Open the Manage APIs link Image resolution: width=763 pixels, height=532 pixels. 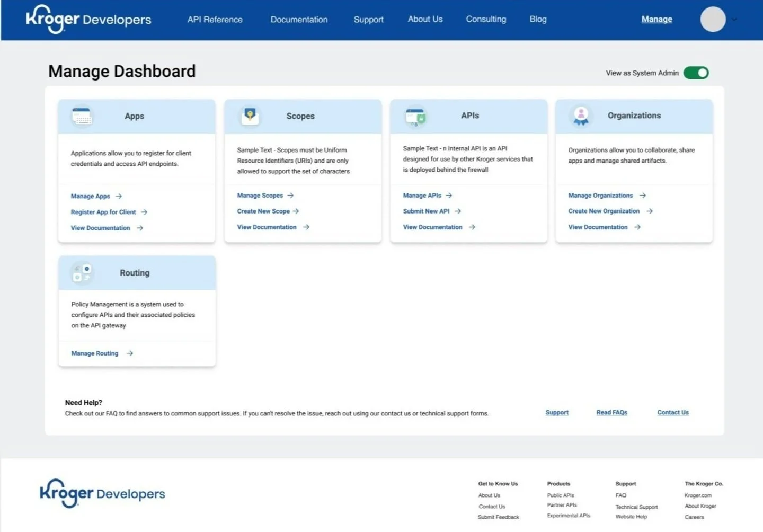422,196
